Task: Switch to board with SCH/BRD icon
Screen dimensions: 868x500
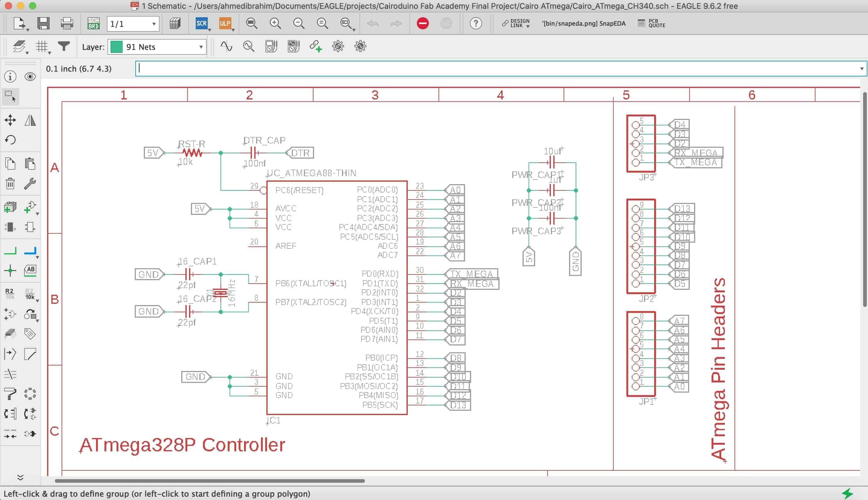Action: [93, 23]
